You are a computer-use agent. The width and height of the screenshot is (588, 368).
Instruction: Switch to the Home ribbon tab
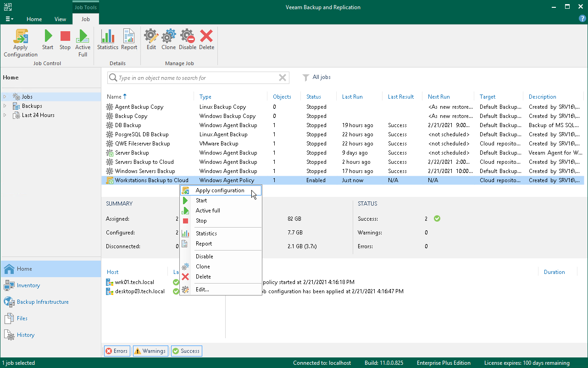34,19
